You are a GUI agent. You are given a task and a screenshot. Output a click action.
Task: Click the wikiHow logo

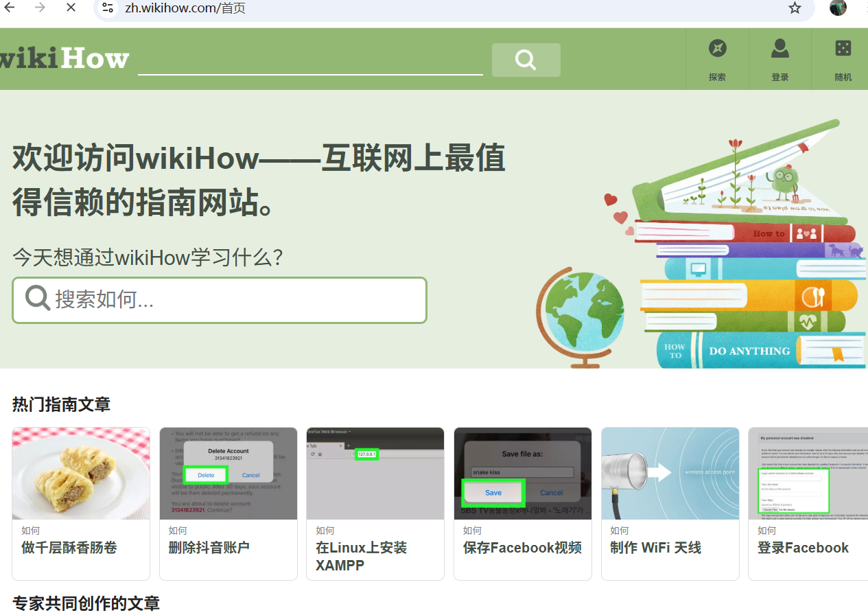coord(64,58)
